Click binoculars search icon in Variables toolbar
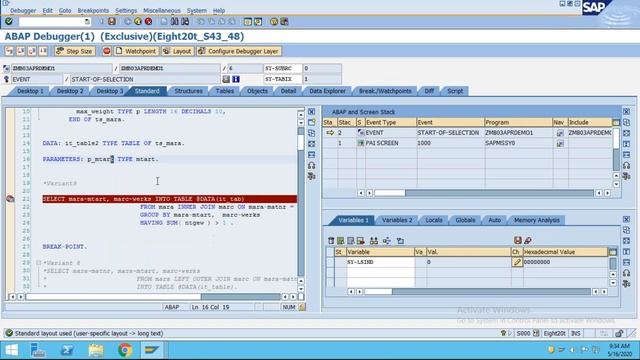The height and width of the screenshot is (360, 640). [x=373, y=241]
